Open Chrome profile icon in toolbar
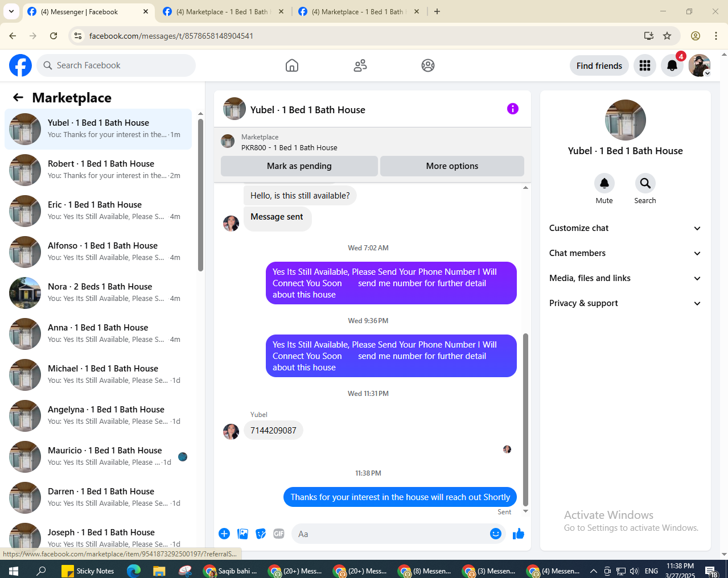728x578 pixels. tap(696, 36)
